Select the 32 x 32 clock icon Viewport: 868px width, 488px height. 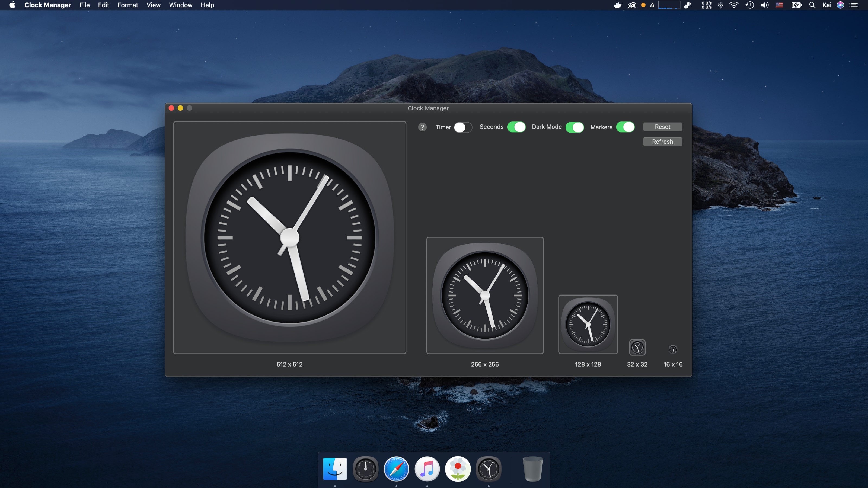(x=637, y=347)
